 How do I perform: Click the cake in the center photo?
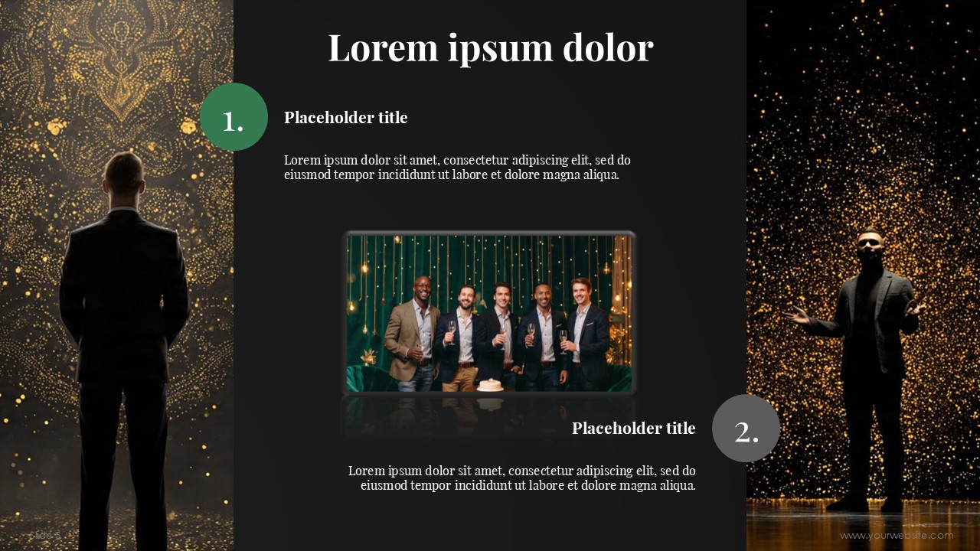[x=490, y=384]
